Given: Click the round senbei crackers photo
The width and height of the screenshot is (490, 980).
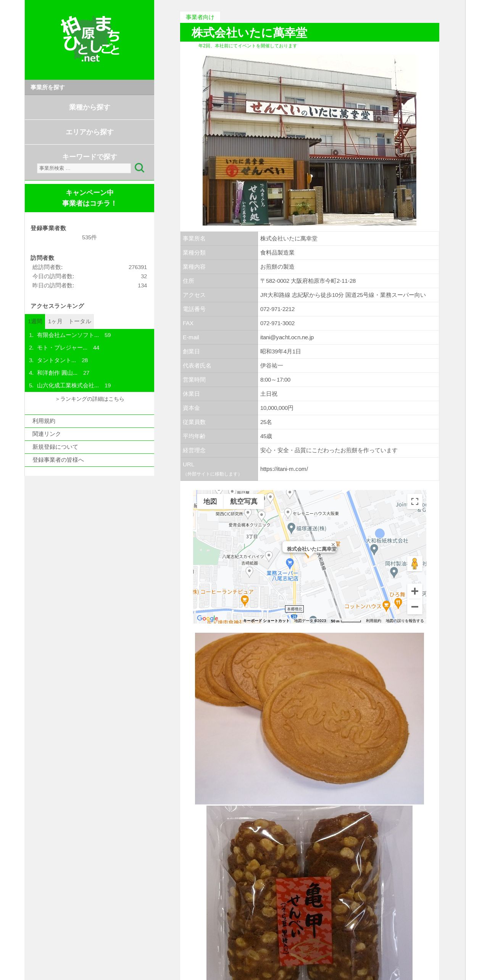Looking at the screenshot, I should pos(309,718).
